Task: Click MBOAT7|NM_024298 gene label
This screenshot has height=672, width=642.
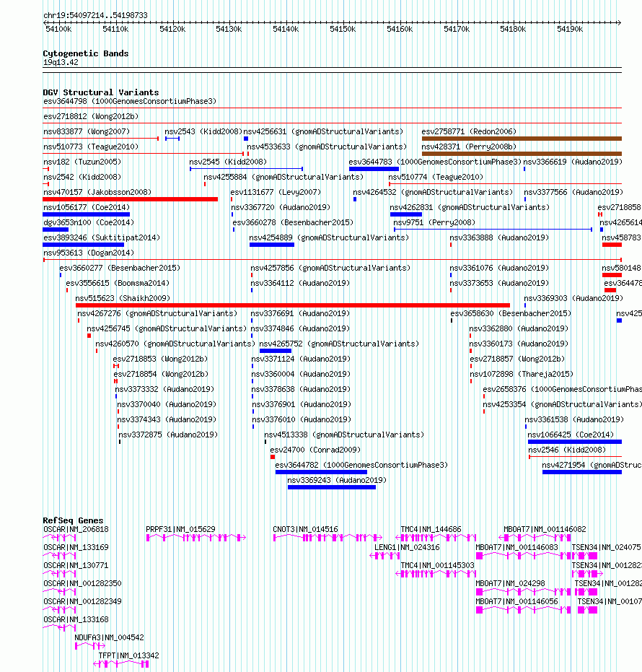Action: pos(510,584)
